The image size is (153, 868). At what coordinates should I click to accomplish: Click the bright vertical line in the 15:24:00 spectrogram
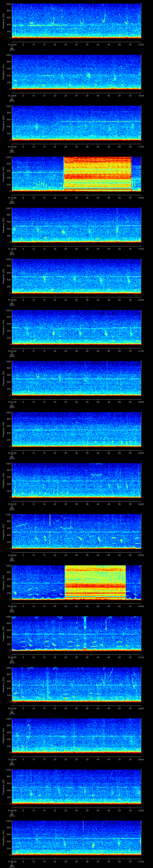50,529
